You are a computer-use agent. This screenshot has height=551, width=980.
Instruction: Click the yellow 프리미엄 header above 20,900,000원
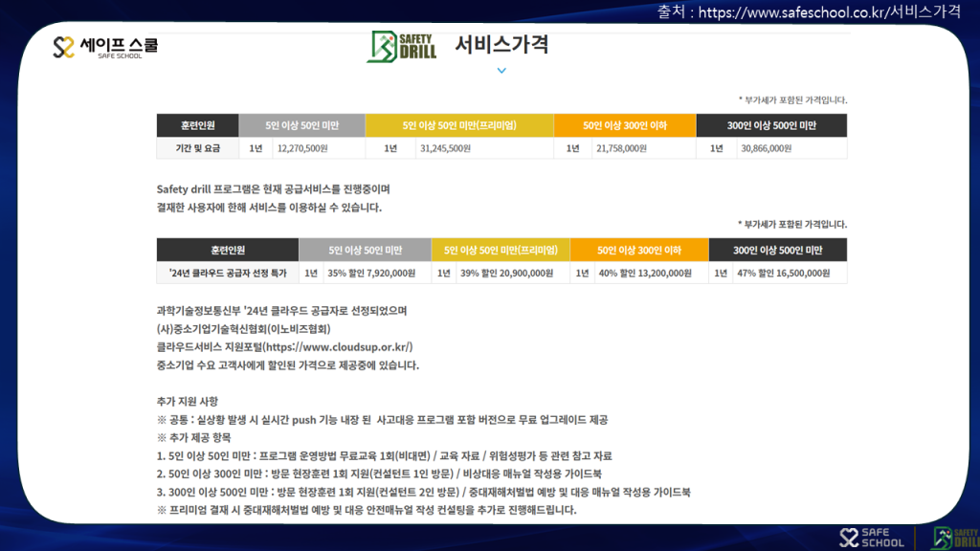501,250
